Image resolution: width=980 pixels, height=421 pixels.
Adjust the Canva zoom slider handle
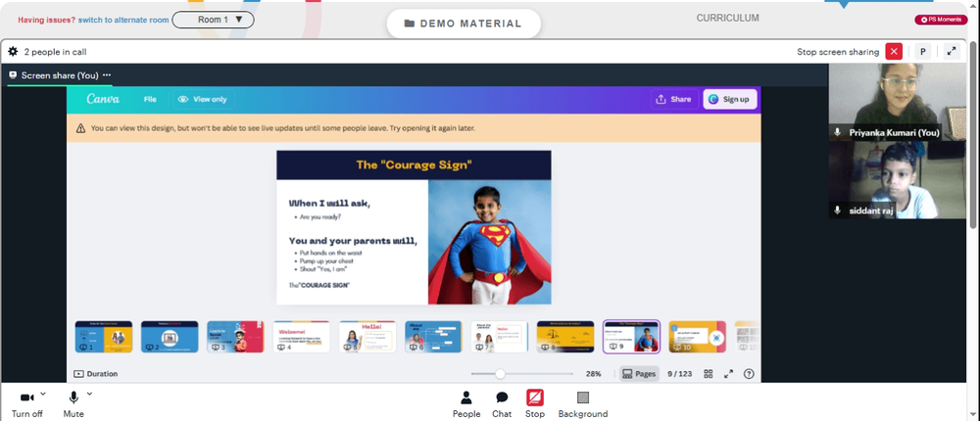tap(500, 374)
